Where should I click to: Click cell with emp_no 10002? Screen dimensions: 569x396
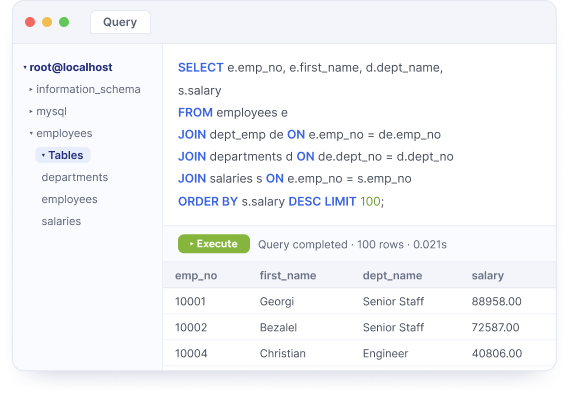pyautogui.click(x=191, y=327)
